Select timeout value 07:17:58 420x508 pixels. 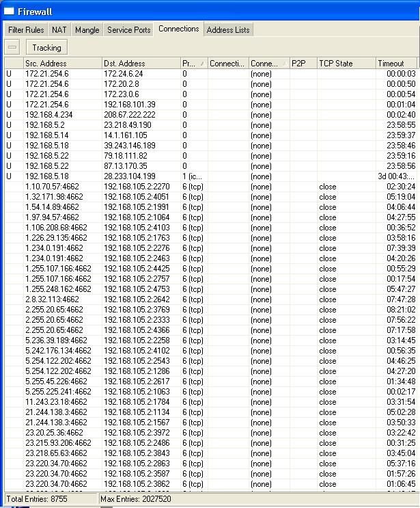[x=401, y=330]
